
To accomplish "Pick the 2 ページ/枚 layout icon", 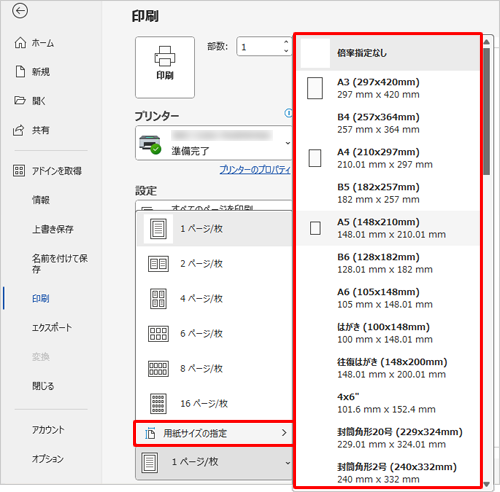I will 158,264.
